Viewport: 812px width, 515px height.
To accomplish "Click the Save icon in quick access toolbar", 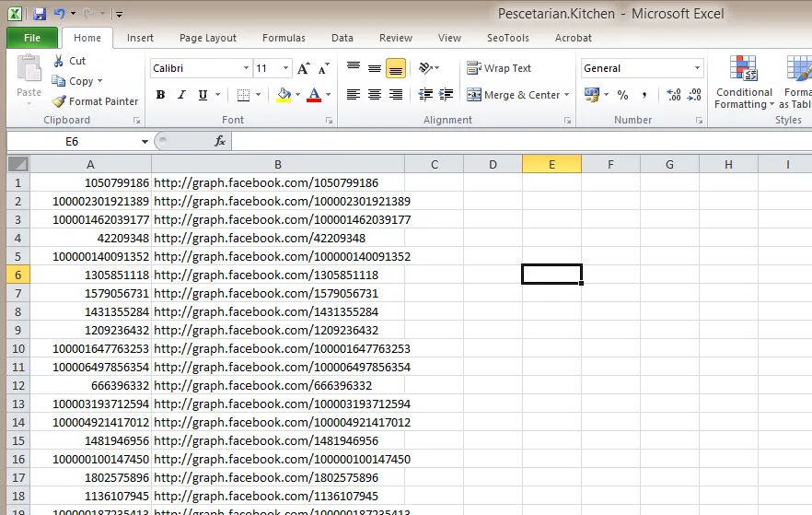I will [x=40, y=14].
